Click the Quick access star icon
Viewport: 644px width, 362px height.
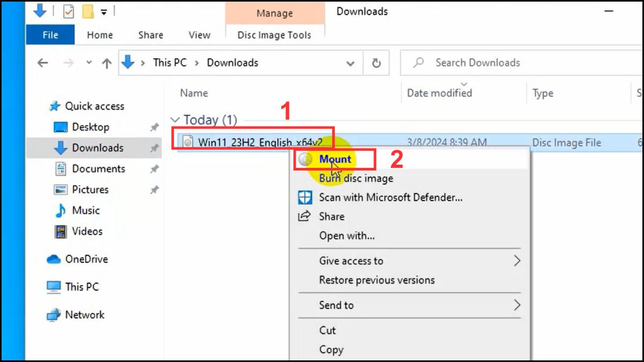(54, 106)
